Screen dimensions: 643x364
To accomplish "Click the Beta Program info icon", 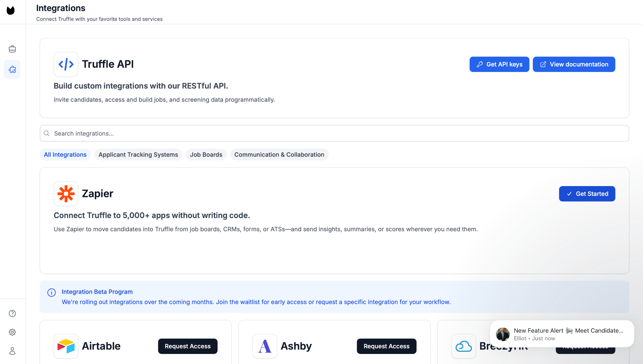I will [x=51, y=292].
